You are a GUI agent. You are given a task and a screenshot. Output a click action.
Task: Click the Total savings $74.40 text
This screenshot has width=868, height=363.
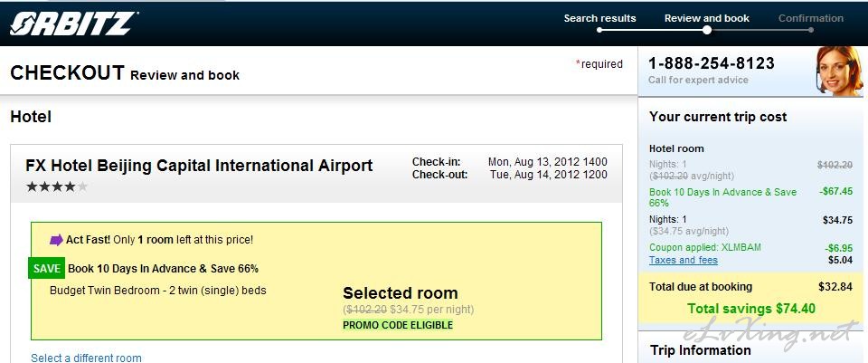(751, 309)
